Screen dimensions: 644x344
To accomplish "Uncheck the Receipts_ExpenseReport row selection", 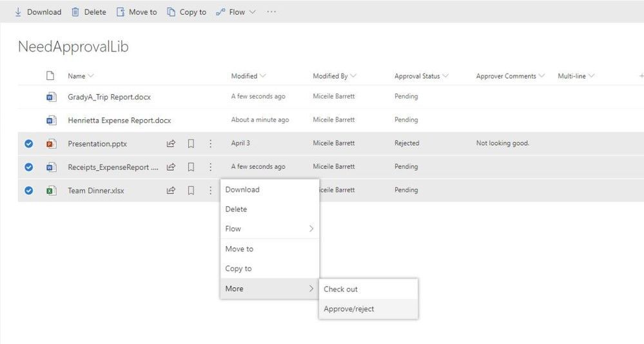I will pos(28,167).
